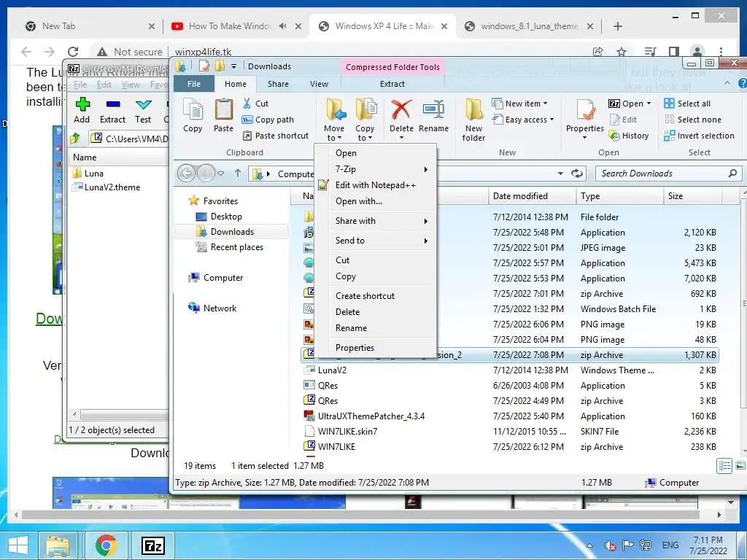Open File Explorer from the taskbar
Screen dimensions: 747x560
[58, 545]
